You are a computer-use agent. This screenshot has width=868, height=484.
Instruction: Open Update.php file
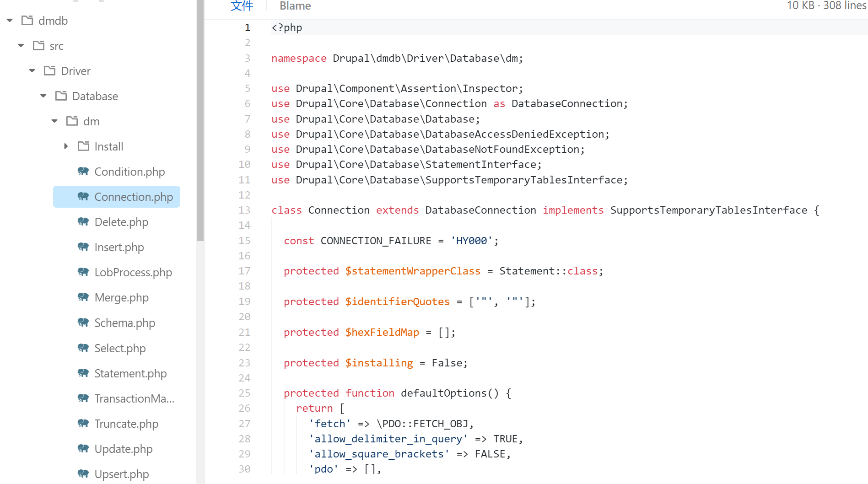tap(123, 449)
